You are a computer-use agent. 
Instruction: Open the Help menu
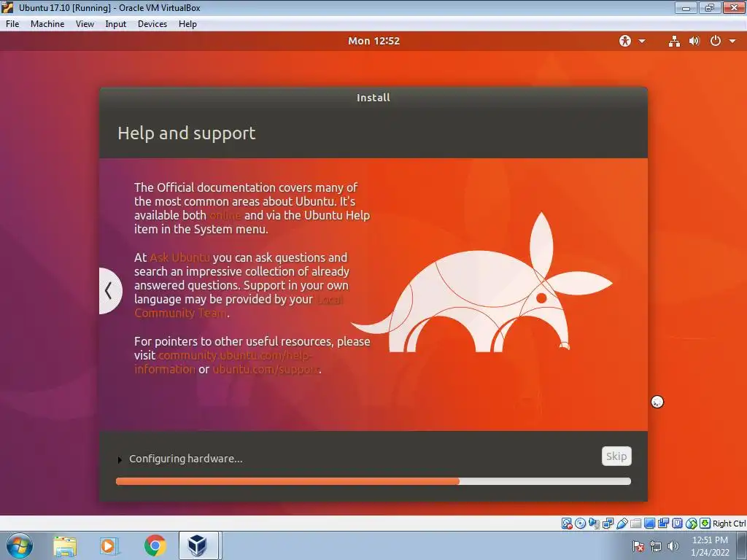point(187,24)
